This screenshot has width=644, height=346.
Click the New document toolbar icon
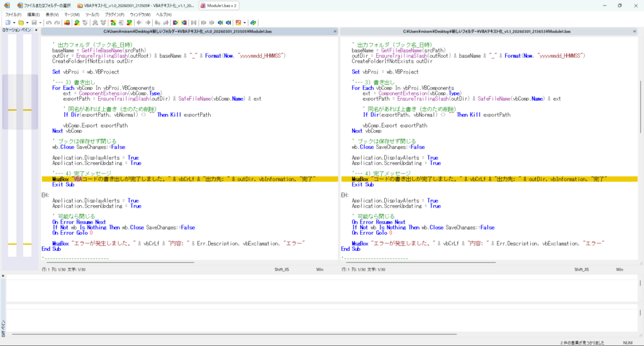pyautogui.click(x=7, y=23)
